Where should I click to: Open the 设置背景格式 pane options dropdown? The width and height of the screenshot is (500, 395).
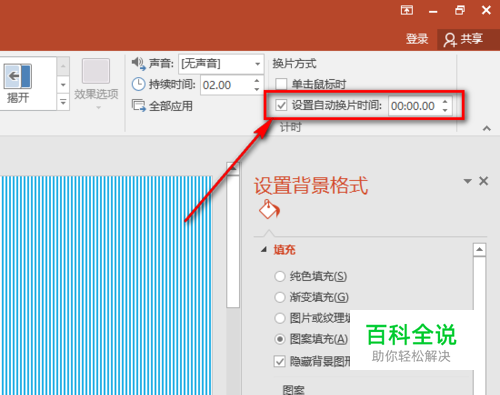(x=467, y=181)
